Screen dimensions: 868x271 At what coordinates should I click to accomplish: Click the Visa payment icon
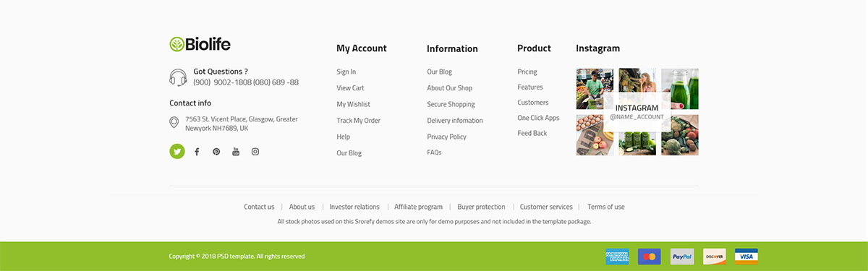point(746,257)
